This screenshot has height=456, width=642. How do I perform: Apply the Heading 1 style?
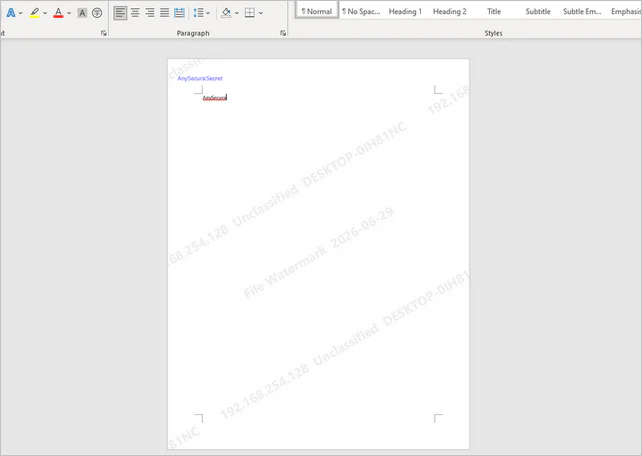(x=405, y=11)
